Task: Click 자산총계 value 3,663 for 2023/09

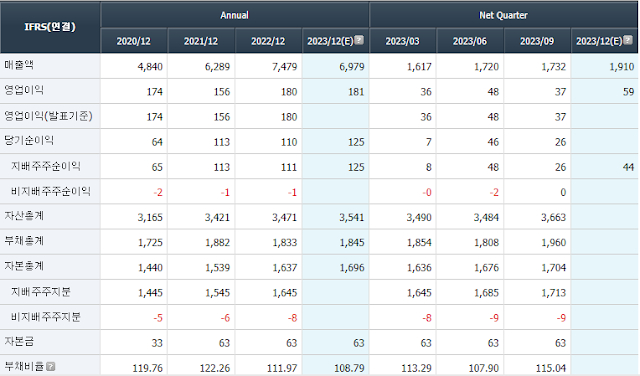Action: (554, 218)
